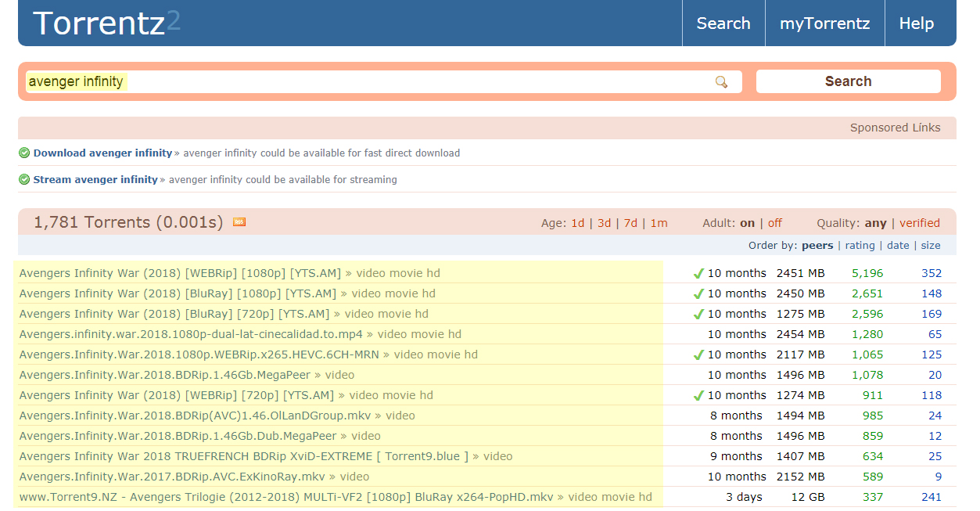The width and height of the screenshot is (980, 511).
Task: Click the 241 leechers count
Action: (x=932, y=497)
